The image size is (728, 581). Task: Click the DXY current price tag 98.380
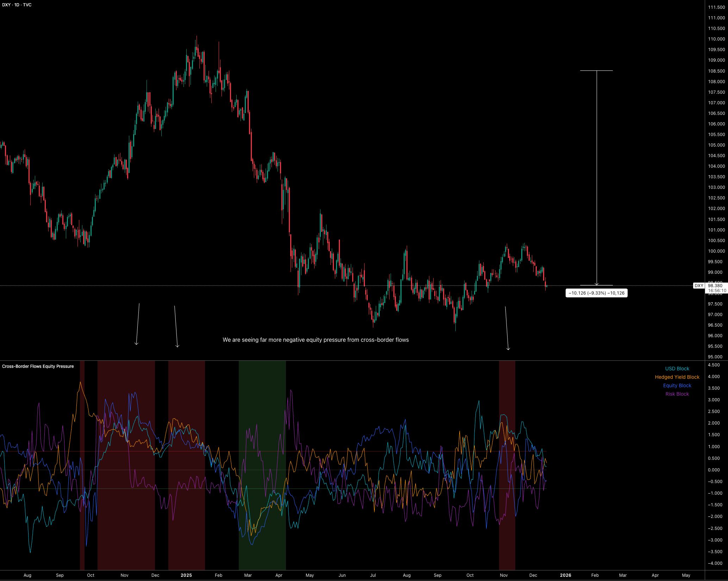715,285
